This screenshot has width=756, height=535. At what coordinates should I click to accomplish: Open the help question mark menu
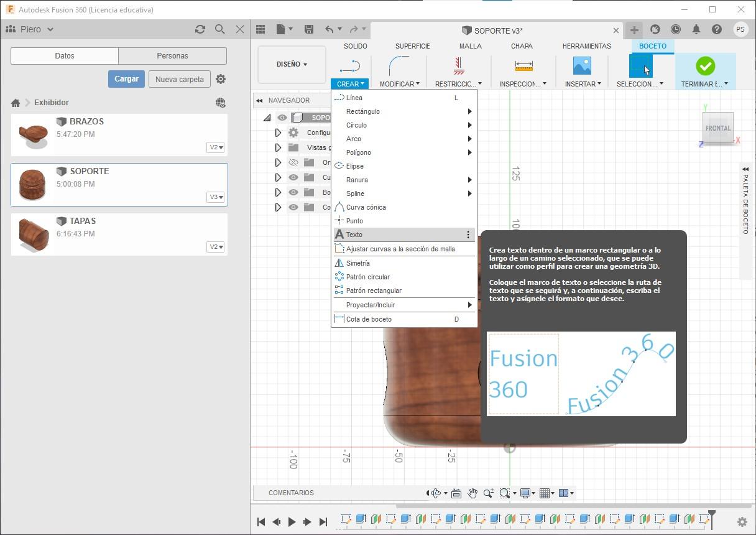pos(717,29)
